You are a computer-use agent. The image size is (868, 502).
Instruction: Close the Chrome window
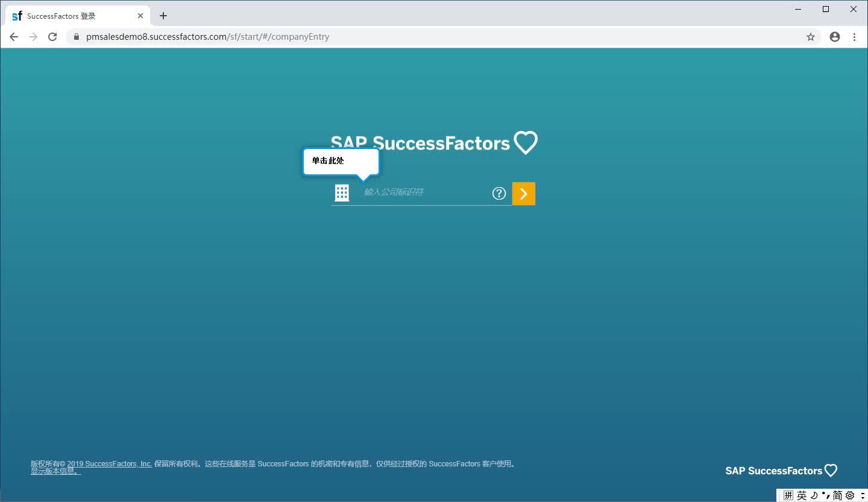coord(854,9)
